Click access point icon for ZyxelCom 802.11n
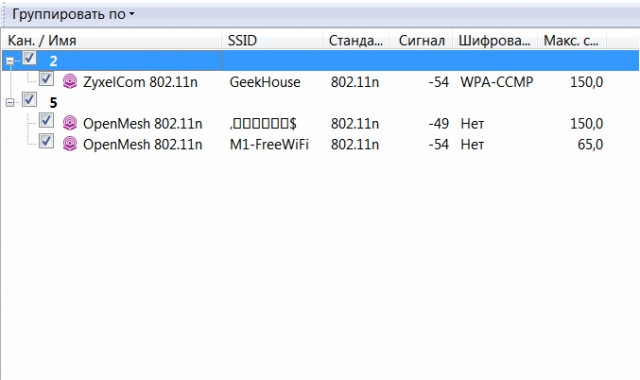The image size is (640, 380). coord(70,82)
